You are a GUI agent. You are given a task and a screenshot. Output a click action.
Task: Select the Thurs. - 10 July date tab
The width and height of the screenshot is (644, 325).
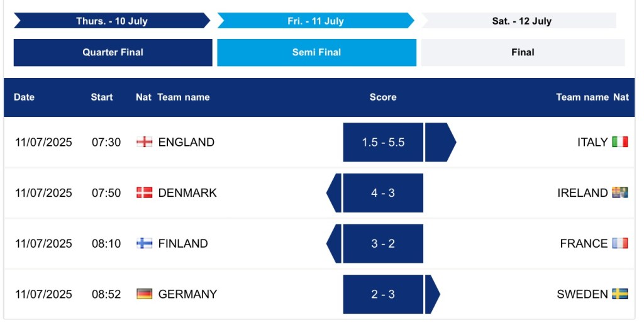point(112,21)
